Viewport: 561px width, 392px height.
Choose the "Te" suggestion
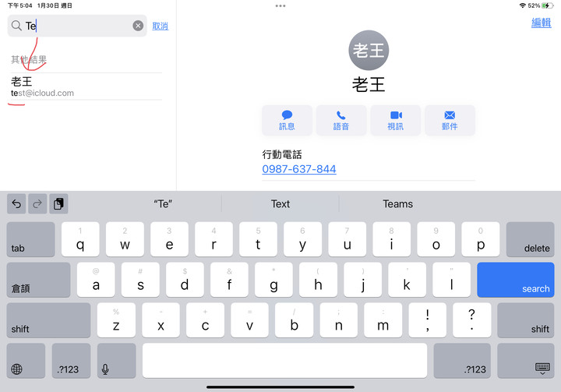163,203
